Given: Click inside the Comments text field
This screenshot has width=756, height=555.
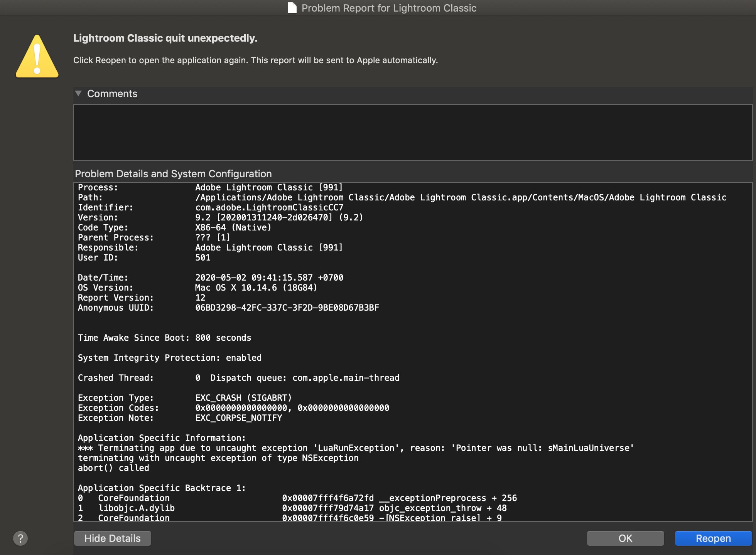Looking at the screenshot, I should (413, 133).
